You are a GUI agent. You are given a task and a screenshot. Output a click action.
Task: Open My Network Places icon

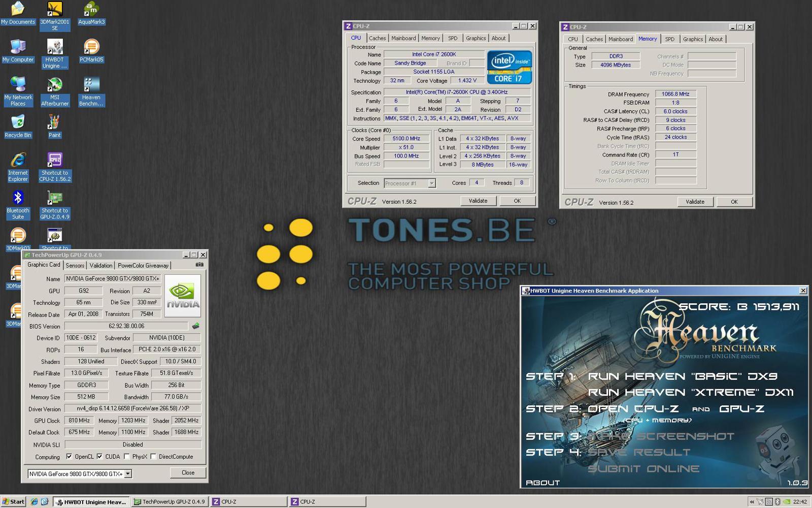tap(18, 91)
